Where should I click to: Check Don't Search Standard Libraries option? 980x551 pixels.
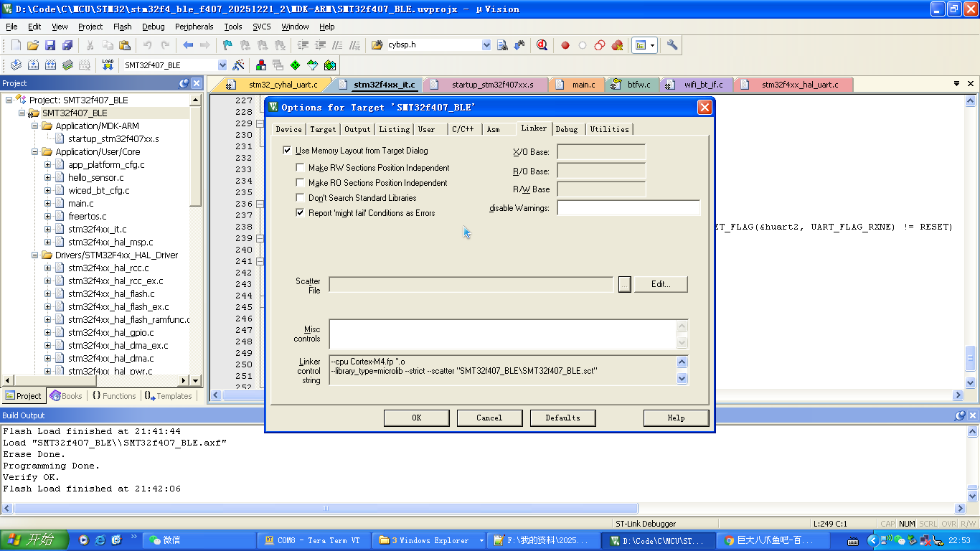(301, 198)
